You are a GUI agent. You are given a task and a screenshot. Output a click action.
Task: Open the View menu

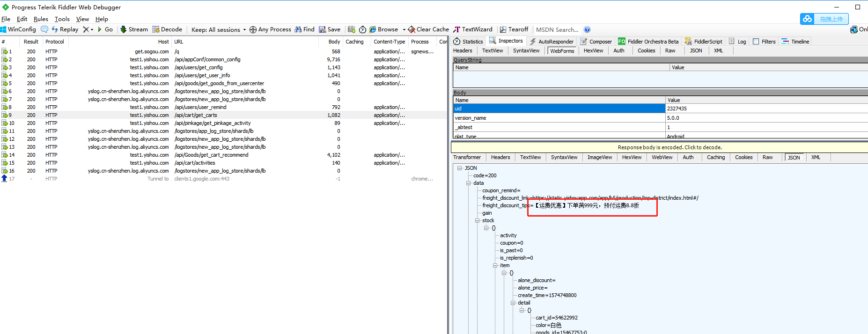click(x=82, y=19)
